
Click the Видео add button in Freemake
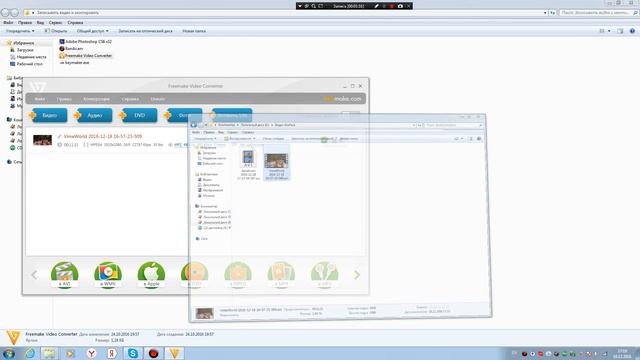pos(49,116)
